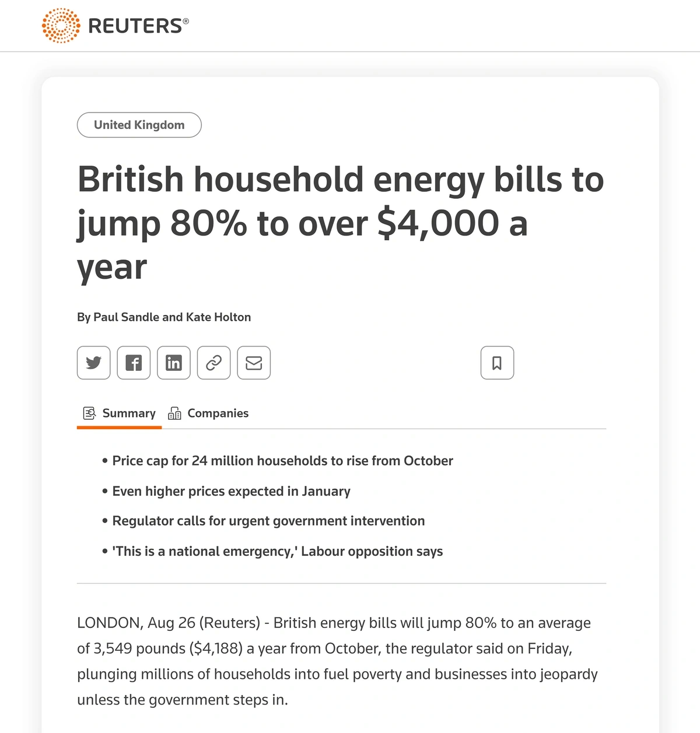700x733 pixels.
Task: Select the Summary tab label
Action: (129, 413)
